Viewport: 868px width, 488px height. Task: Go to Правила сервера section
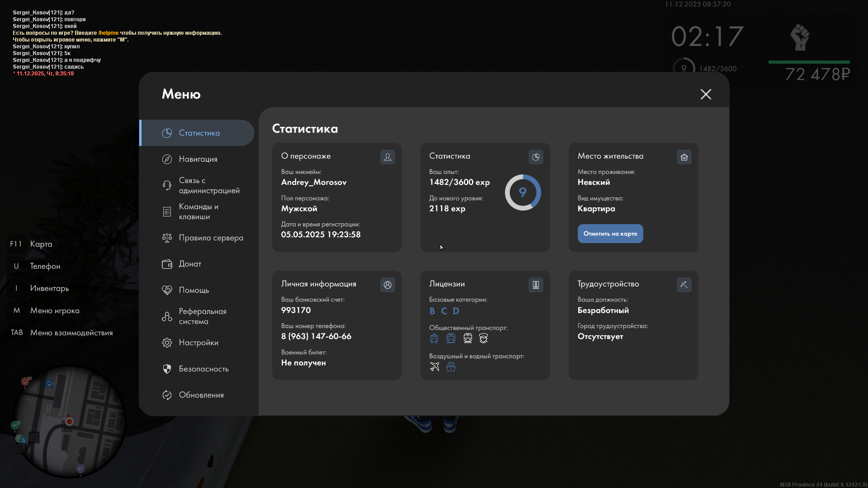pyautogui.click(x=211, y=238)
